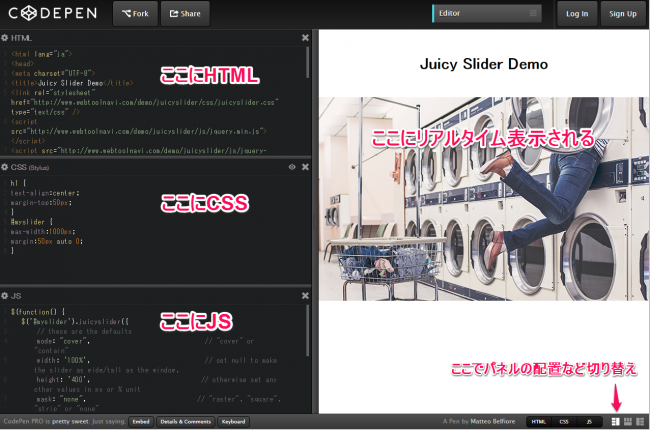This screenshot has height=430, width=650.
Task: Toggle the JS panel in footer
Action: [x=589, y=422]
